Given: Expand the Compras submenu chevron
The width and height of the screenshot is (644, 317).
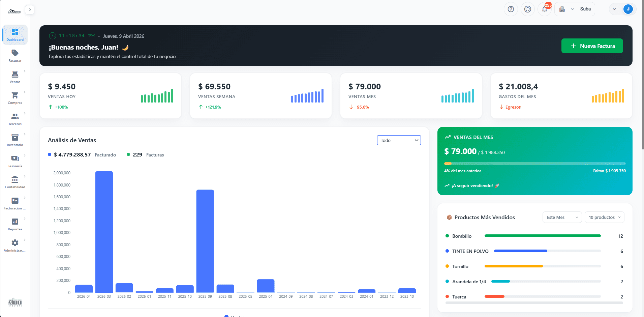Looking at the screenshot, I should pyautogui.click(x=25, y=92).
